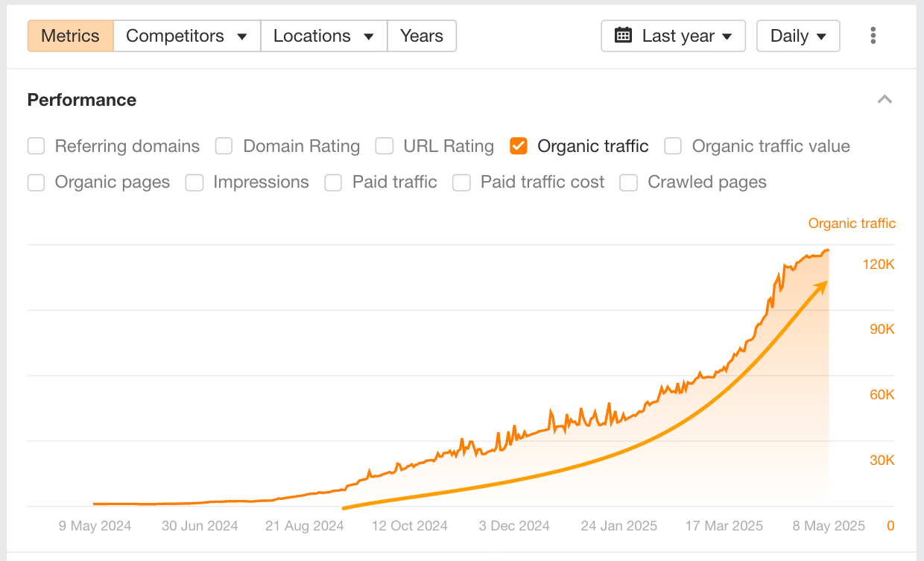This screenshot has height=561, width=924.
Task: Open the three-dot more options menu
Action: pos(873,36)
